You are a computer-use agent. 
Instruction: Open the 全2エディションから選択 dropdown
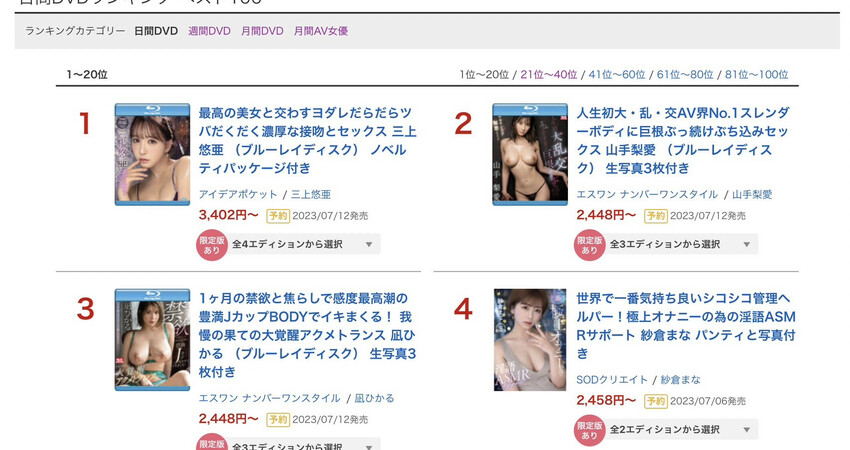click(x=681, y=429)
